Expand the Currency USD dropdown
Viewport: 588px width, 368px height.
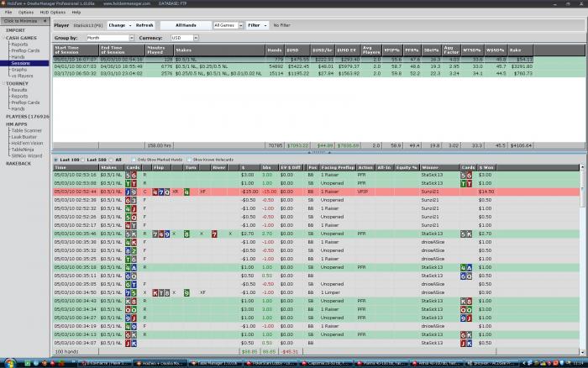196,38
